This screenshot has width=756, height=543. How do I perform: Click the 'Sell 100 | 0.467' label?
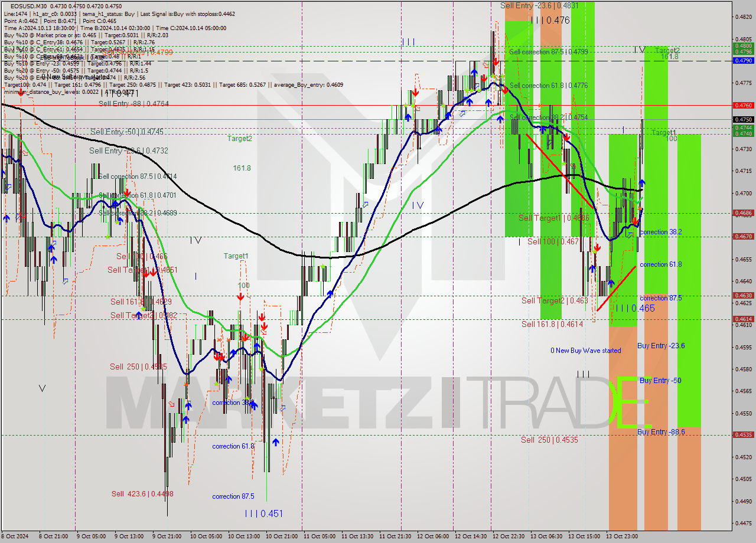coord(553,241)
